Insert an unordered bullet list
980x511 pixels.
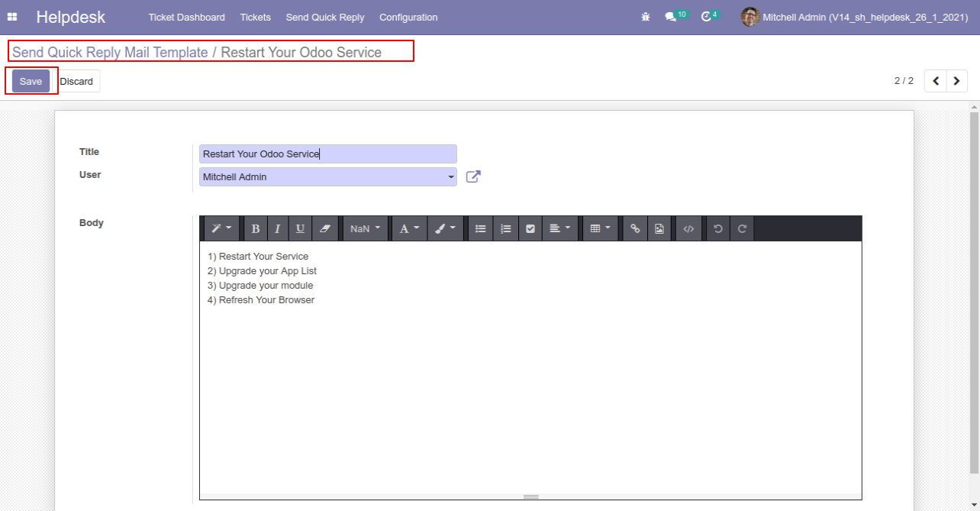coord(480,228)
